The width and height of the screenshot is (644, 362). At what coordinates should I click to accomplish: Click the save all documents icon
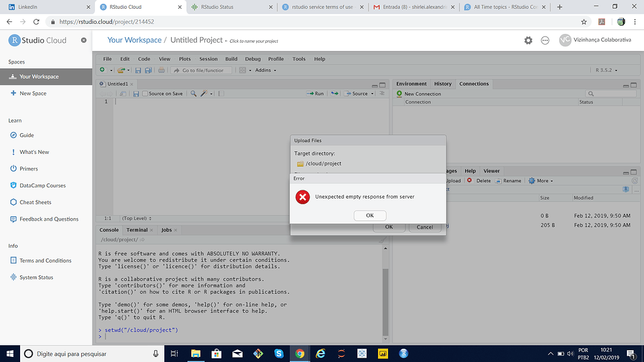point(148,70)
